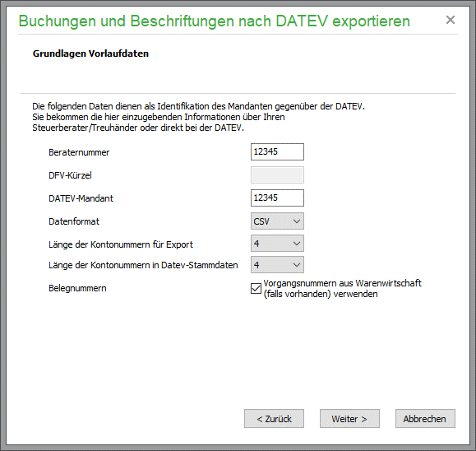Click the Länge der Kontonummern für Export label
This screenshot has width=476, height=451.
coord(121,244)
